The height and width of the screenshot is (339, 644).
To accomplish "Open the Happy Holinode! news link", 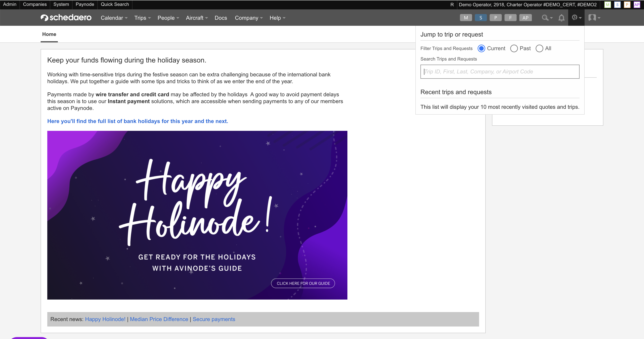I will click(105, 319).
